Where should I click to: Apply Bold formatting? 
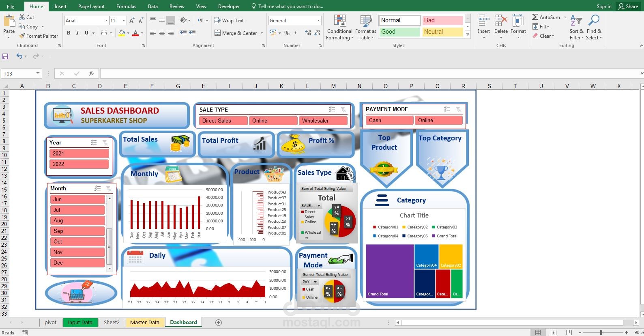pyautogui.click(x=69, y=33)
